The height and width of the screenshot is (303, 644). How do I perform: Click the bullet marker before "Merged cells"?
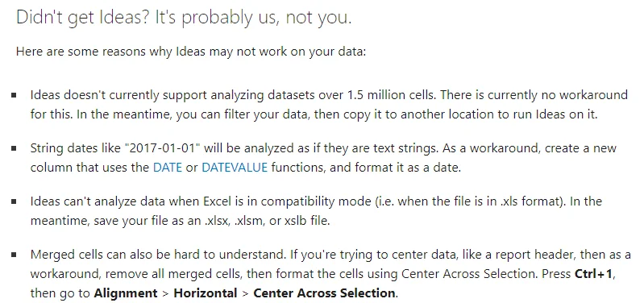tap(14, 255)
